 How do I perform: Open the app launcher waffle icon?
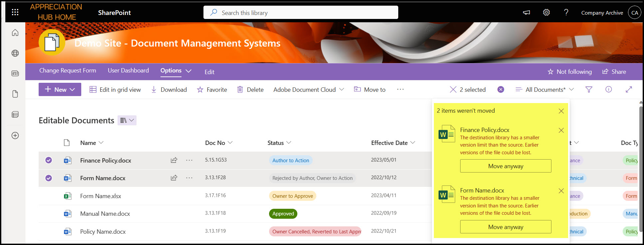tap(15, 12)
